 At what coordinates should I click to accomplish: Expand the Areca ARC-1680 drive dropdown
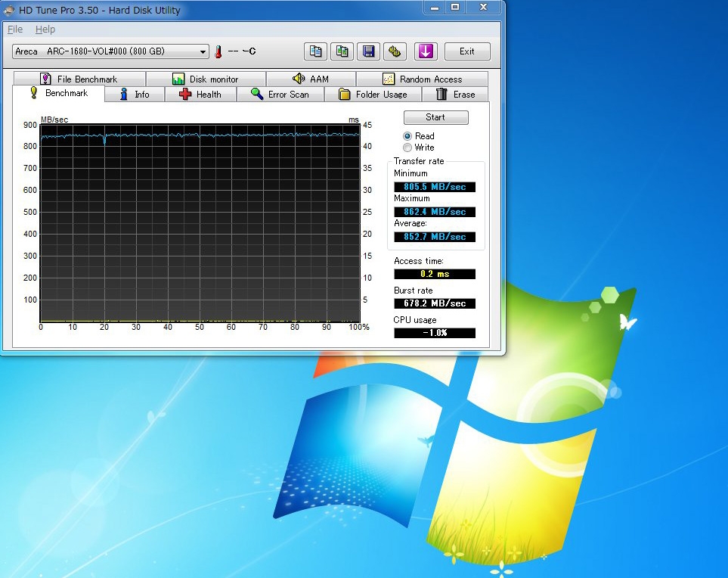(x=203, y=51)
